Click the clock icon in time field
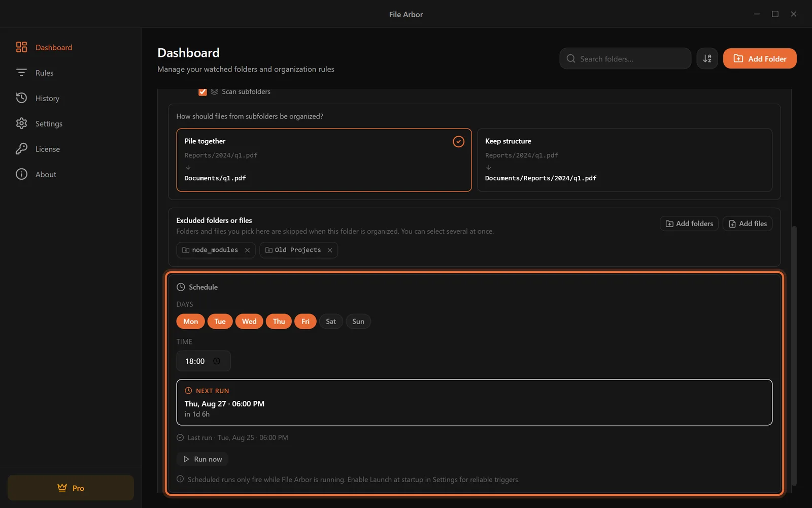This screenshot has width=812, height=508. point(217,361)
